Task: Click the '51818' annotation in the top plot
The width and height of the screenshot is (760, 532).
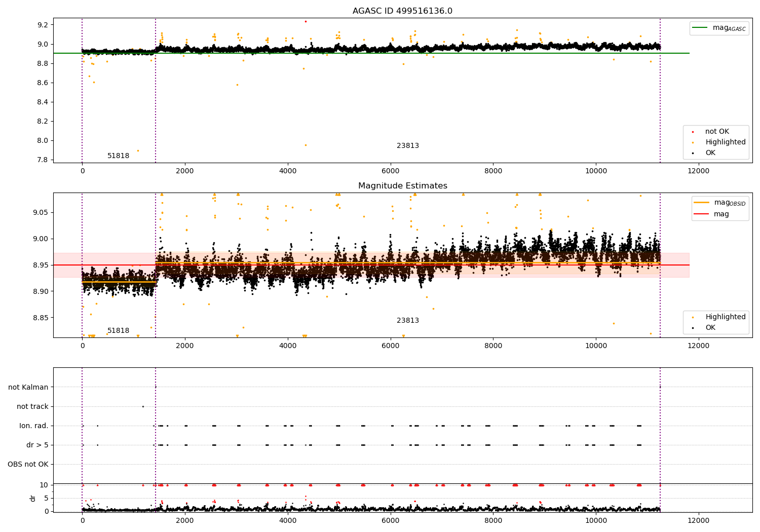Action: pos(118,156)
